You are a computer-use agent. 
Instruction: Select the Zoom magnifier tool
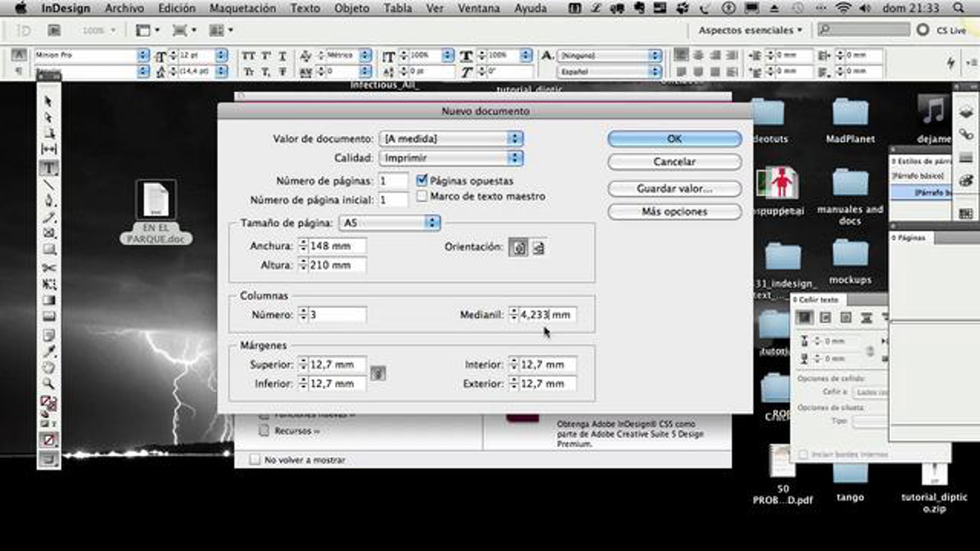pyautogui.click(x=49, y=384)
